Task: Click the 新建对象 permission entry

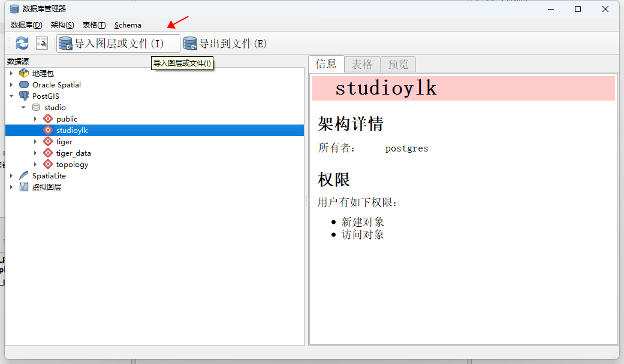Action: tap(363, 222)
